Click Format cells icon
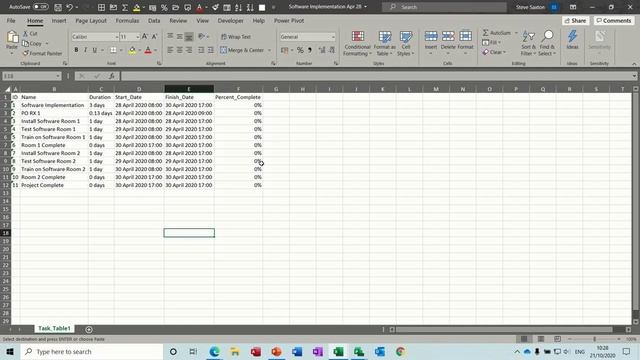 point(465,36)
